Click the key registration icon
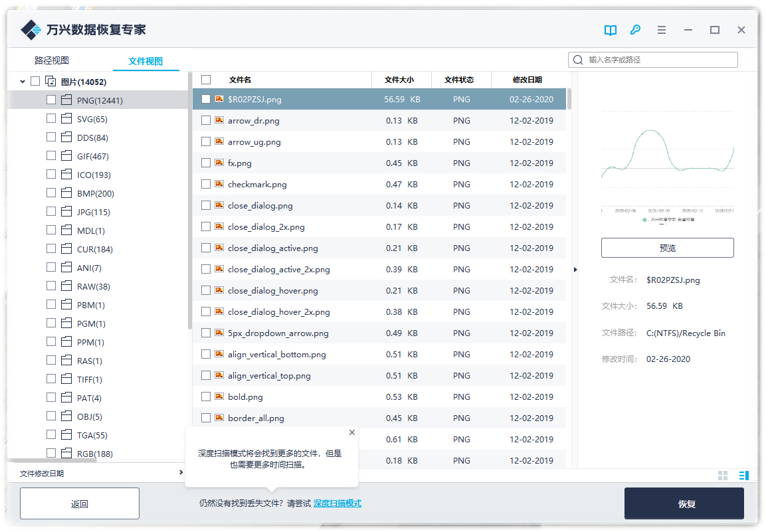This screenshot has height=532, width=766. (x=635, y=30)
